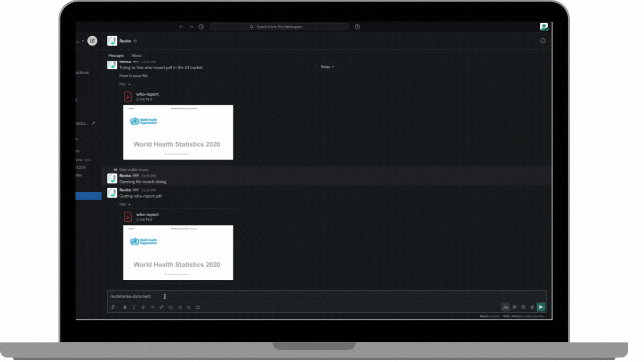Click the second who-report PDF file icon

(x=128, y=217)
